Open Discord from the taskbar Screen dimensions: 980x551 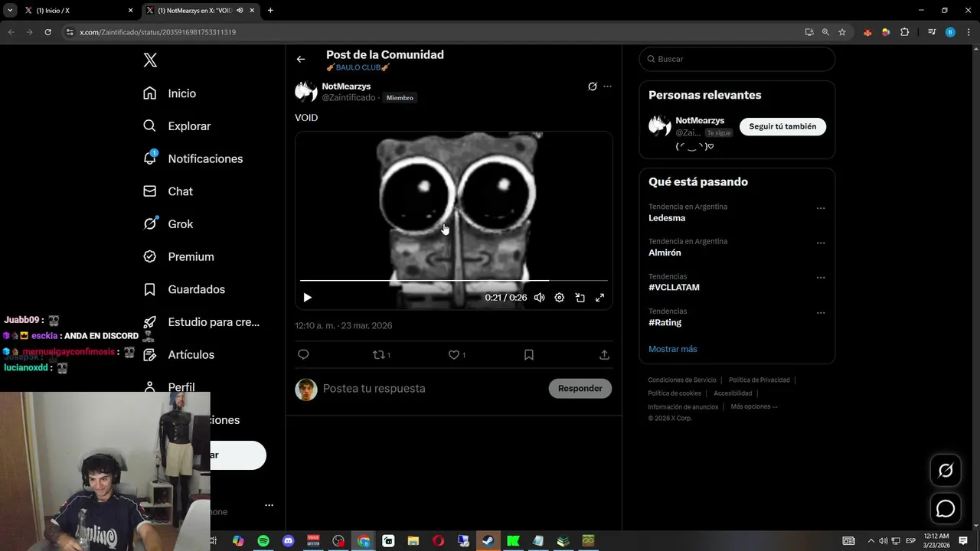288,541
